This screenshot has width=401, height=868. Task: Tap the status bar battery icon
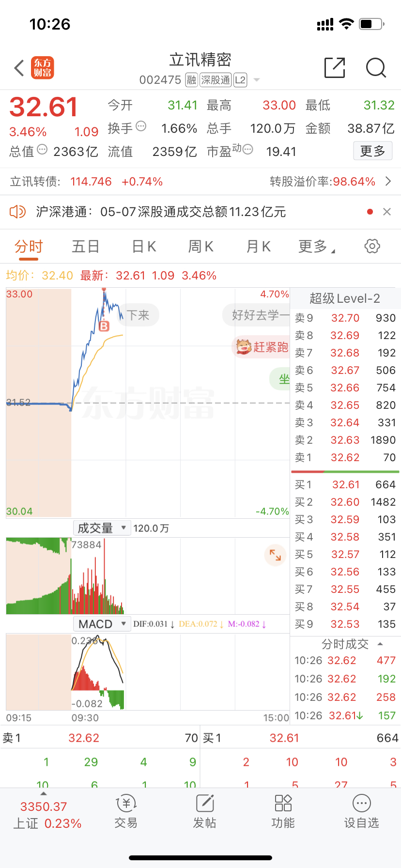(371, 24)
